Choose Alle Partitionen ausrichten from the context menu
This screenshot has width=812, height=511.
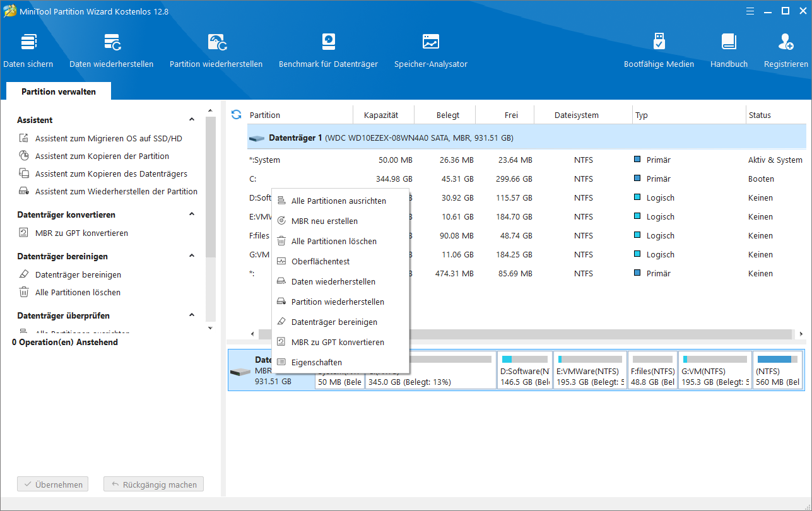pos(341,201)
